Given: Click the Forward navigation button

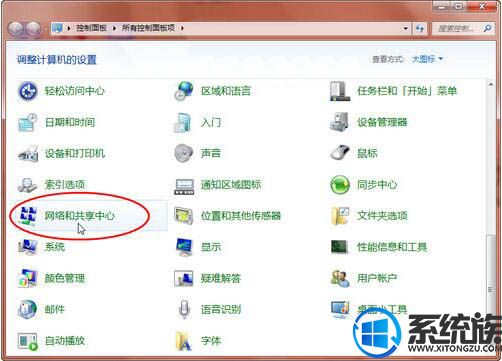Looking at the screenshot, I should [33, 29].
